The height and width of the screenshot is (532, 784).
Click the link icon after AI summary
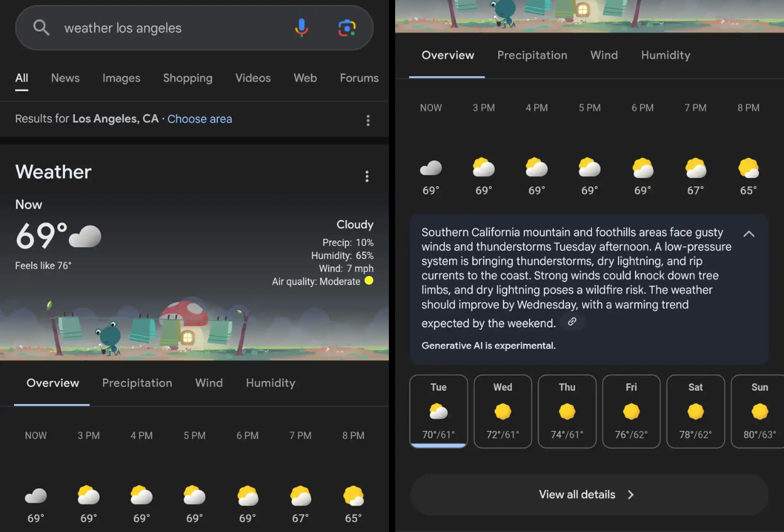point(572,321)
